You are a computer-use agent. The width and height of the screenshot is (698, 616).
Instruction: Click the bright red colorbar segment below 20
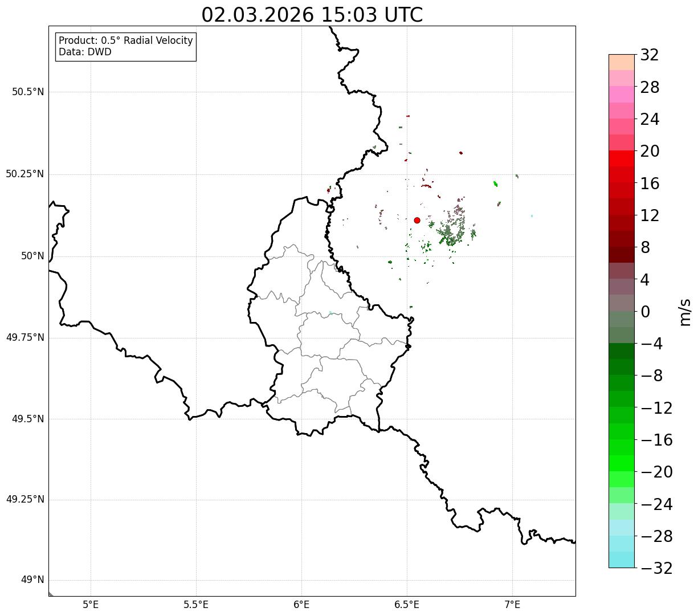tap(622, 158)
